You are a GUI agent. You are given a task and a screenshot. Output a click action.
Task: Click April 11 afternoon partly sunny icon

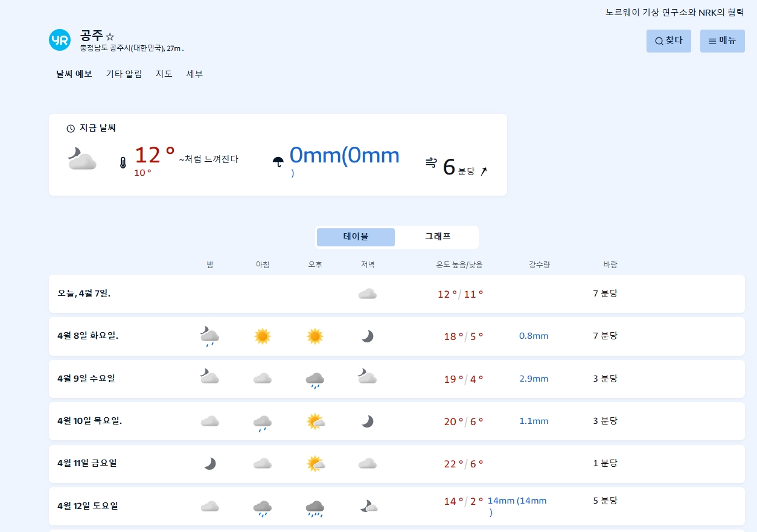pos(316,463)
